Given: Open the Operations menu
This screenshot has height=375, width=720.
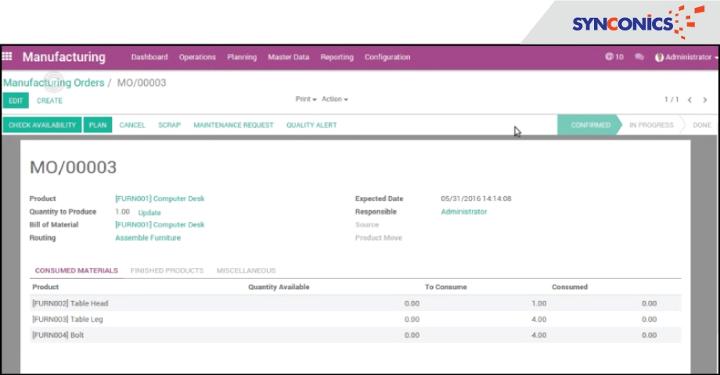Looking at the screenshot, I should coord(197,57).
